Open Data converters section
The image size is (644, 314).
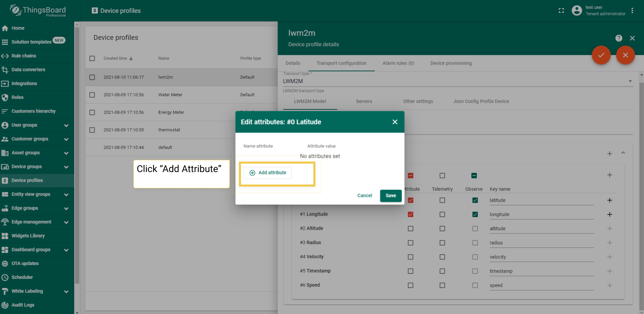point(37,70)
